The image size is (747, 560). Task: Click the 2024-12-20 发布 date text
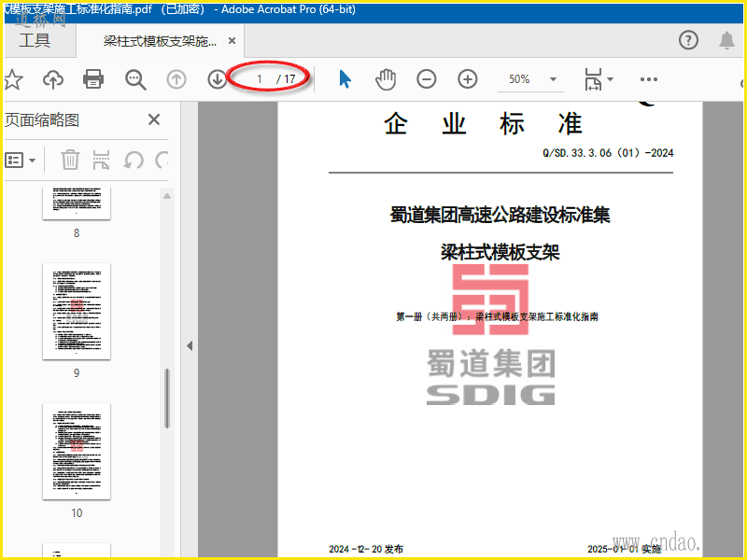366,549
